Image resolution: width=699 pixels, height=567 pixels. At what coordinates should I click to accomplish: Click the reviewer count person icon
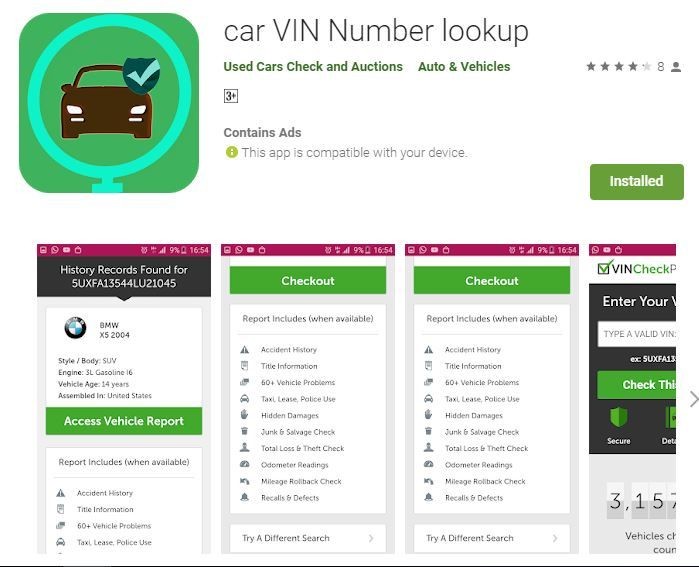point(676,67)
